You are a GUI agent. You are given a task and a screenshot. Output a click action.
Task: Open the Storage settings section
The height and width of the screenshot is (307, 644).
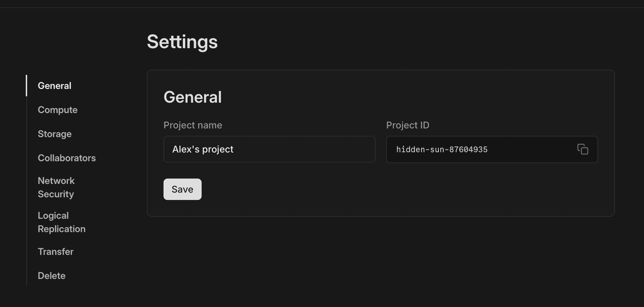(x=55, y=134)
